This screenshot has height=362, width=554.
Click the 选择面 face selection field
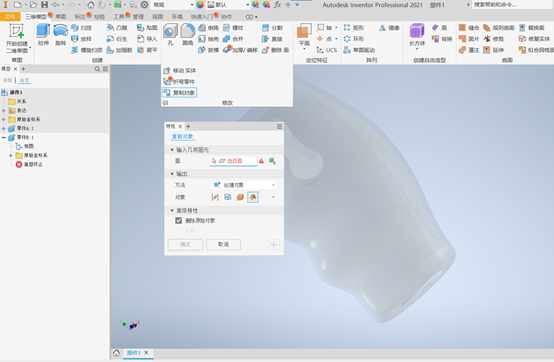(x=233, y=161)
